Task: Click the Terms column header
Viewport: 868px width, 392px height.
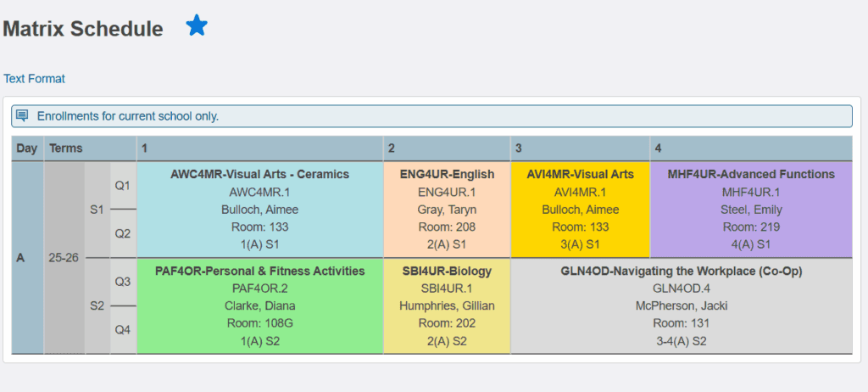Action: tap(90, 148)
